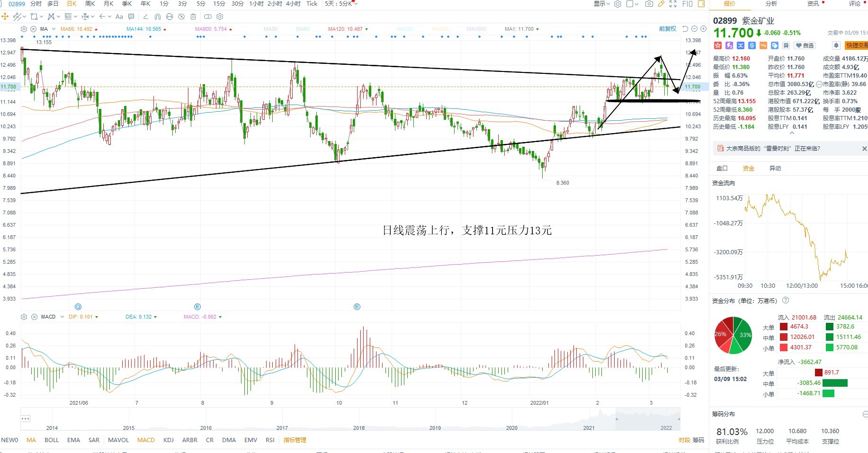Remove the MACD indicator with X icon
The image size is (868, 453).
coord(34,317)
